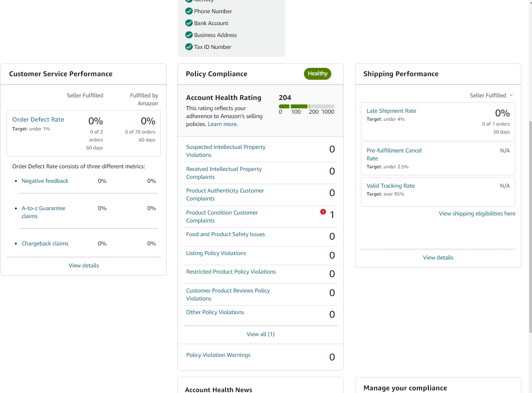Image resolution: width=532 pixels, height=393 pixels.
Task: Click the Tax ID Number green checkmark icon
Action: pos(189,47)
